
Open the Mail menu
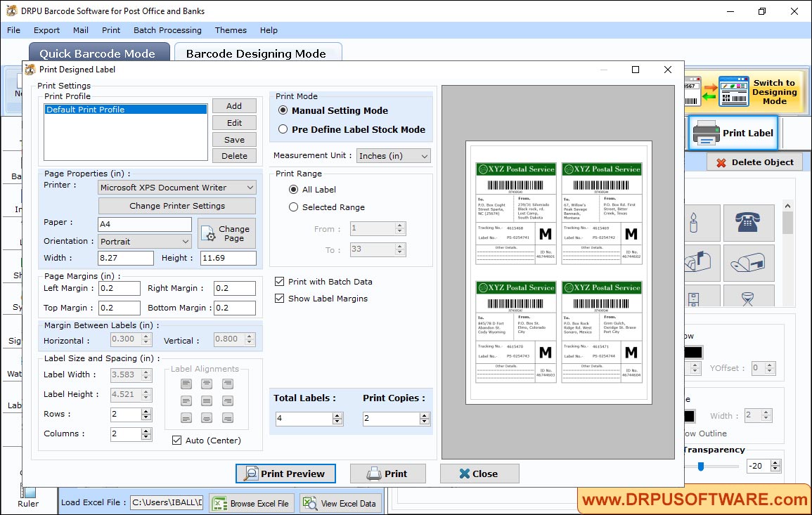click(x=80, y=30)
